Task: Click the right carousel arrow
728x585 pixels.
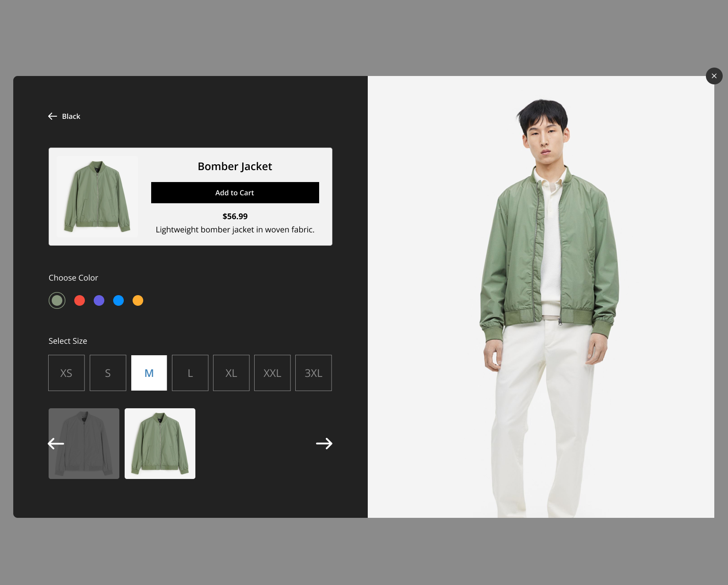Action: click(324, 444)
